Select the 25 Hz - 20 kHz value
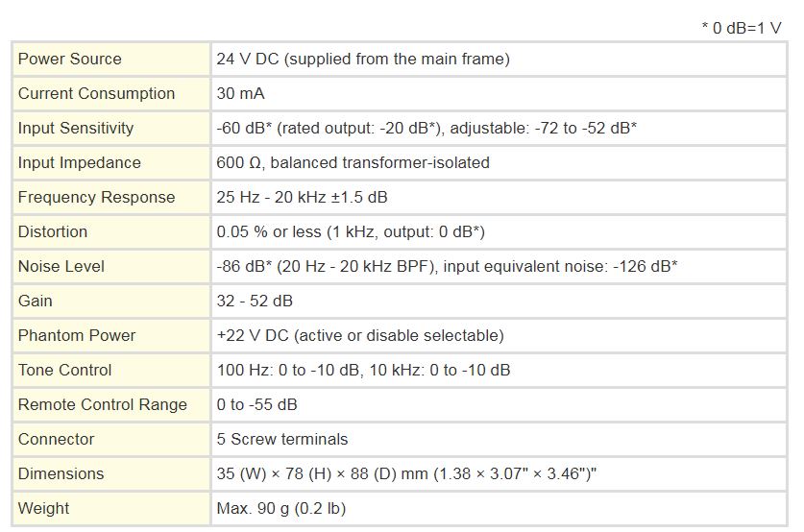The width and height of the screenshot is (804, 532). click(302, 197)
